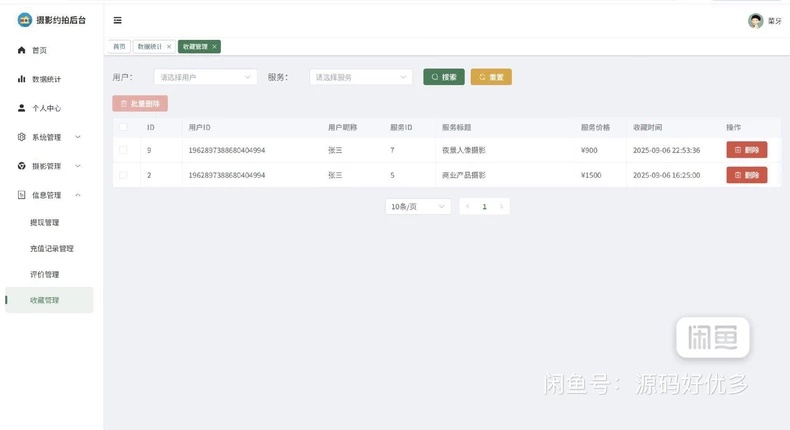Open the 10条/页 page size dropdown
The image size is (790, 430).
(x=418, y=206)
